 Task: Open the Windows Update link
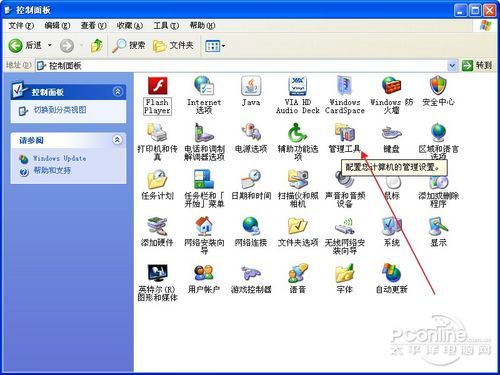pyautogui.click(x=60, y=158)
